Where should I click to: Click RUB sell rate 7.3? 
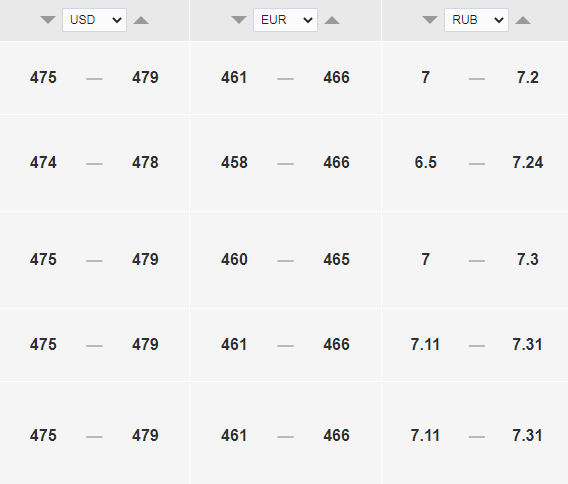tap(528, 259)
